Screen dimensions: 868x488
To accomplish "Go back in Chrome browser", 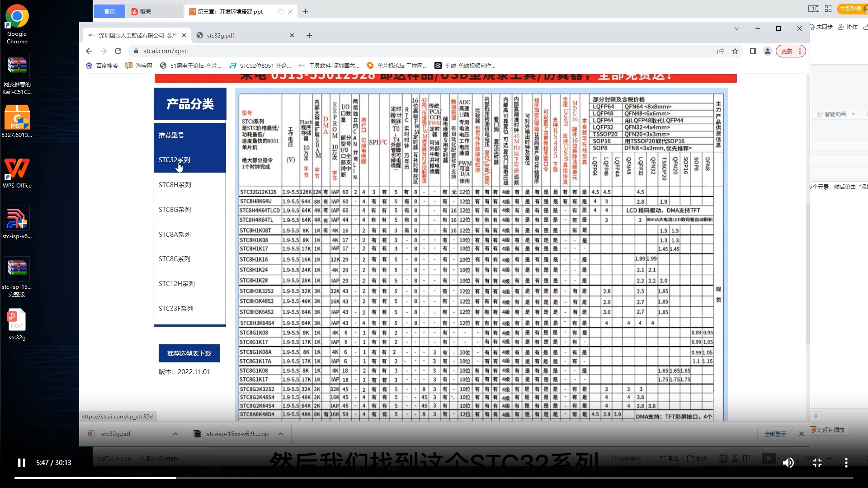I will click(x=89, y=51).
